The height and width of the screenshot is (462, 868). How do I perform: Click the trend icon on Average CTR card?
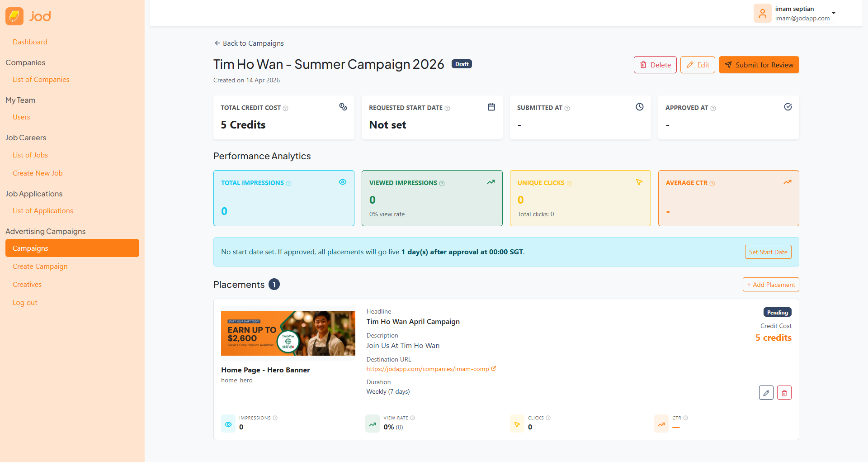(x=788, y=182)
